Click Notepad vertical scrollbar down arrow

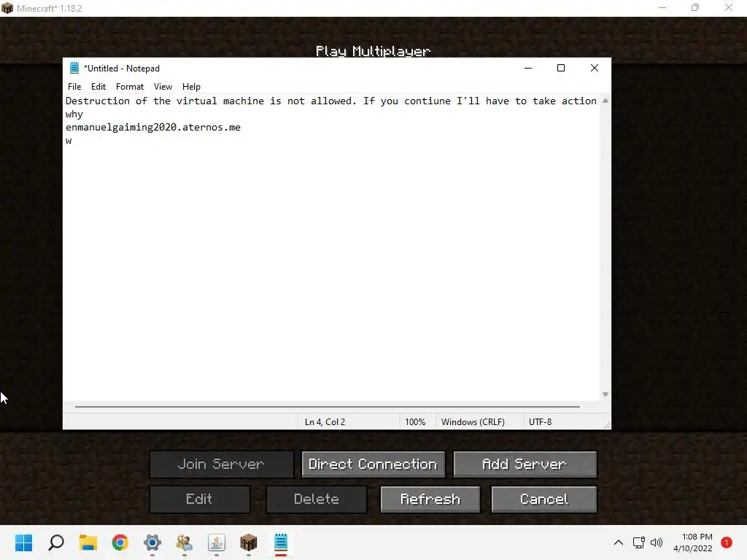pos(605,394)
